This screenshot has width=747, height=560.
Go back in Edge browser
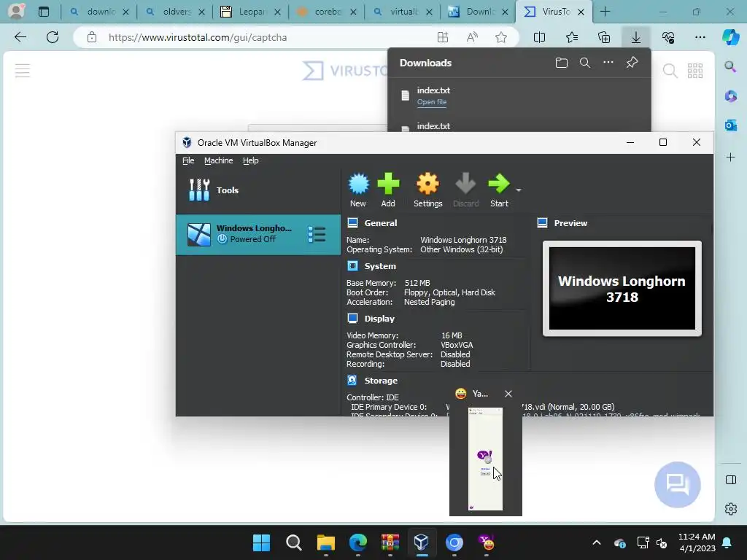tap(20, 37)
